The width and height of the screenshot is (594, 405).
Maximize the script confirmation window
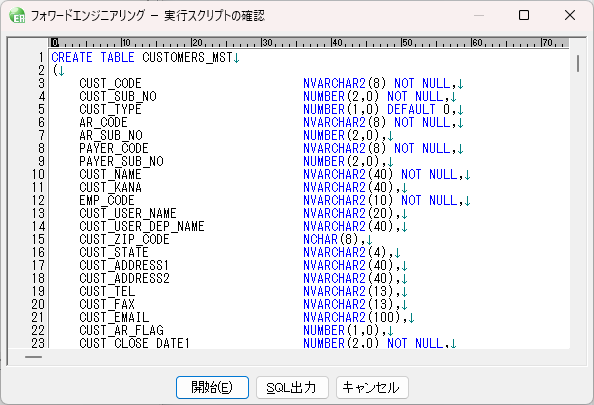click(524, 16)
